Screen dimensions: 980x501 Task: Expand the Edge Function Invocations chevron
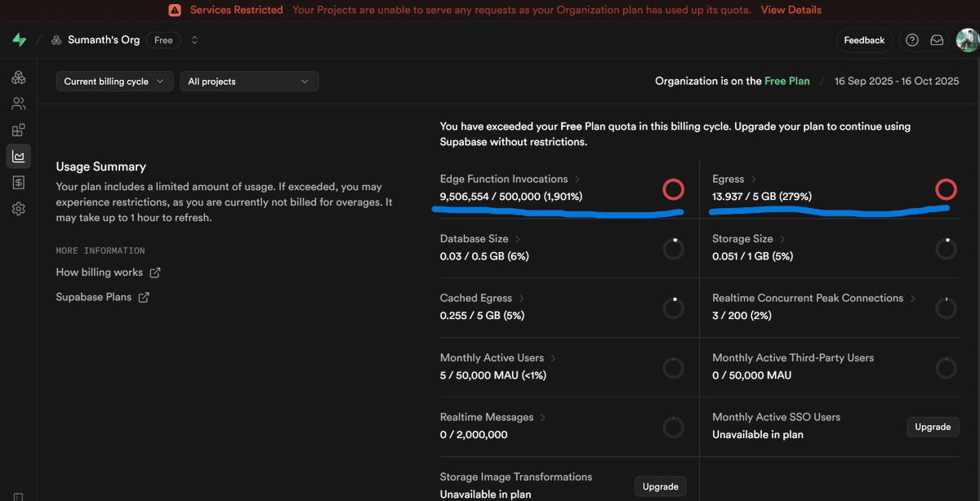click(x=577, y=179)
